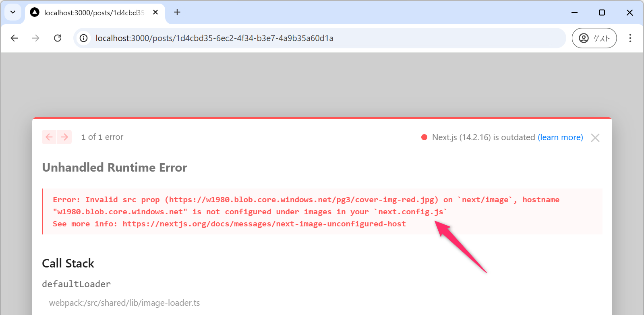
Task: Close the localhost:3000 tab
Action: coord(155,12)
